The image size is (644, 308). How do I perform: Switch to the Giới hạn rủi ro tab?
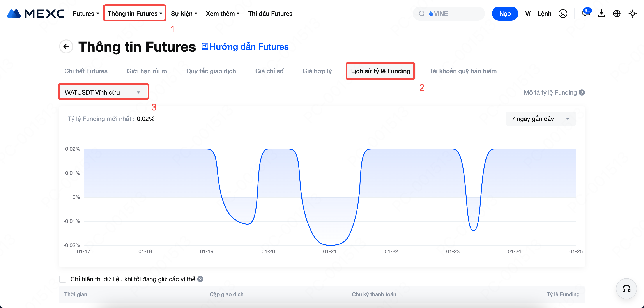point(147,71)
